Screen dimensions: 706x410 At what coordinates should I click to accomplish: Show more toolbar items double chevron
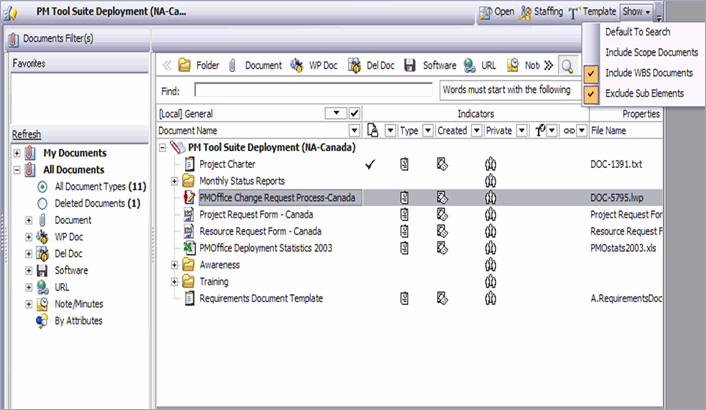tap(548, 66)
